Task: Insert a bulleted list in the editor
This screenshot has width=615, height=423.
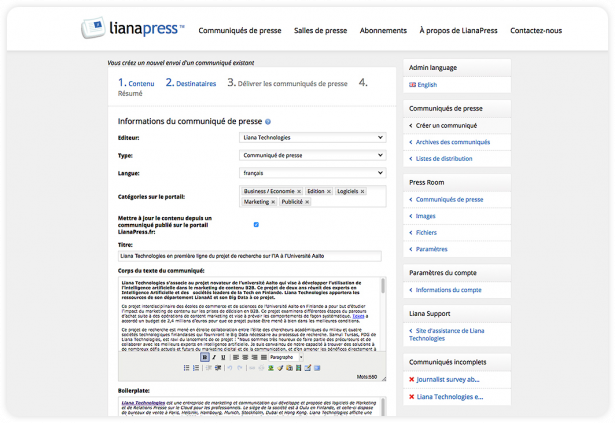Action: [187, 368]
